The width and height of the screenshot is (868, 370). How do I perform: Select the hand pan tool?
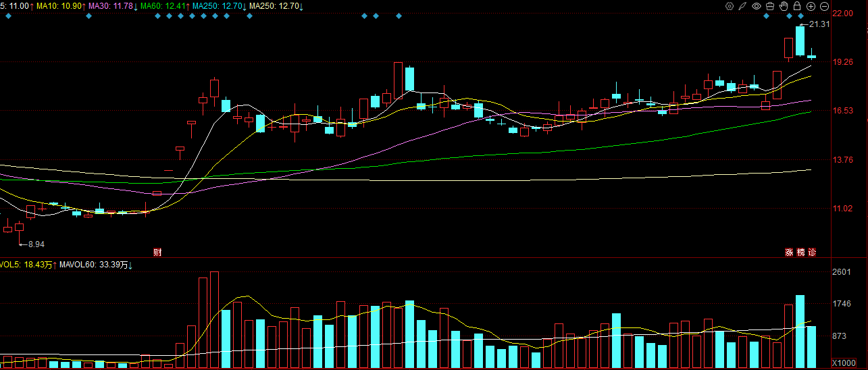click(784, 6)
